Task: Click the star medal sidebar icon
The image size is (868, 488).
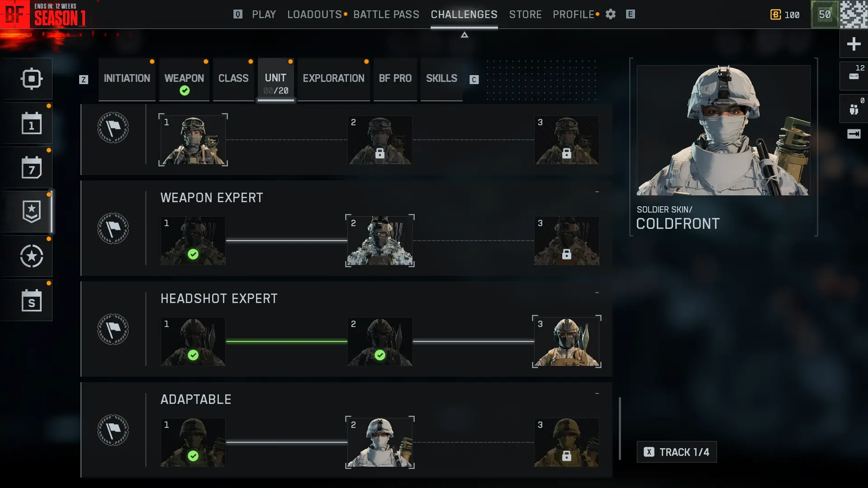Action: (32, 256)
